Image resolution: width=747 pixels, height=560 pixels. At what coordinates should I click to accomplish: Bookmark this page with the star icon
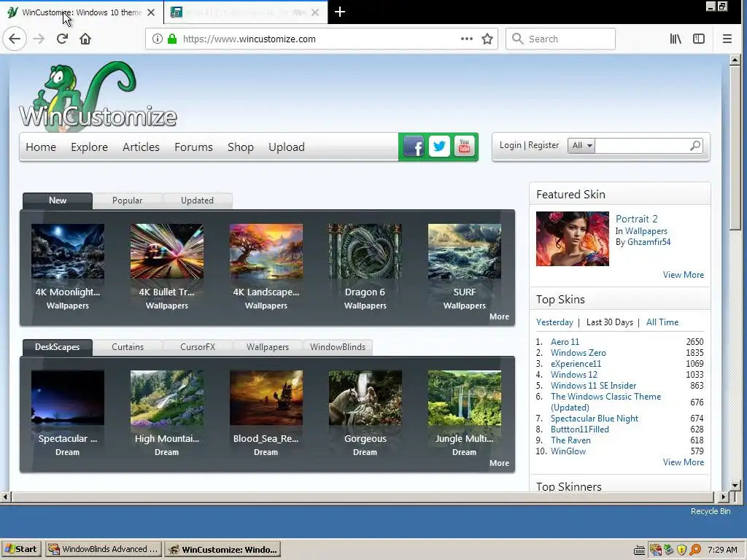(487, 39)
